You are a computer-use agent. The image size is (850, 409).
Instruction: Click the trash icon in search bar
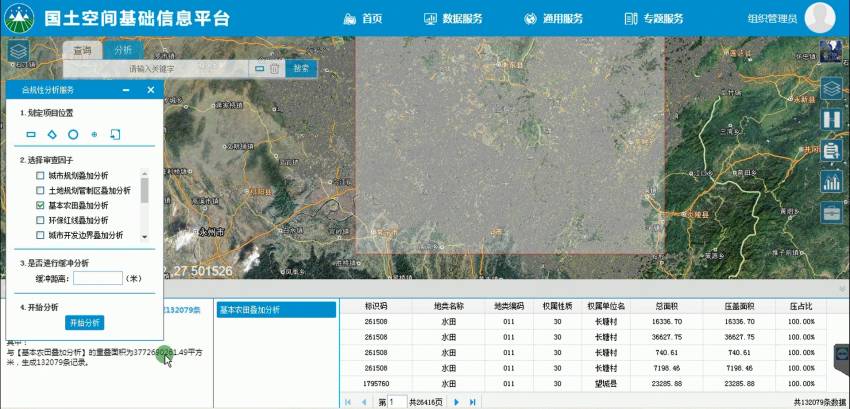pos(274,69)
